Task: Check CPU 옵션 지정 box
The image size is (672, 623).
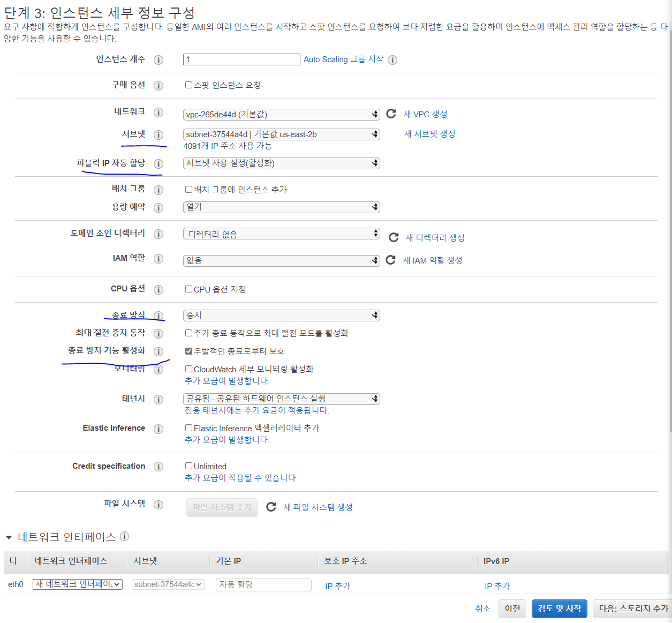Action: pyautogui.click(x=188, y=289)
